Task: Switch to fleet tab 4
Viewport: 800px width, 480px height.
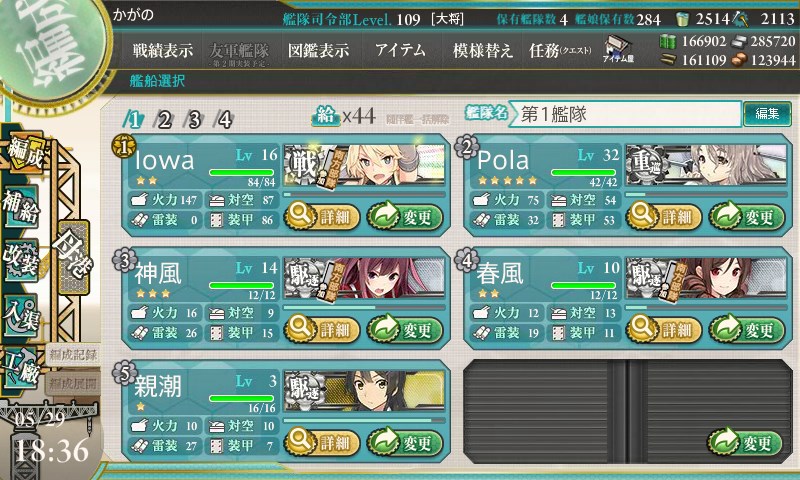Action: 224,120
